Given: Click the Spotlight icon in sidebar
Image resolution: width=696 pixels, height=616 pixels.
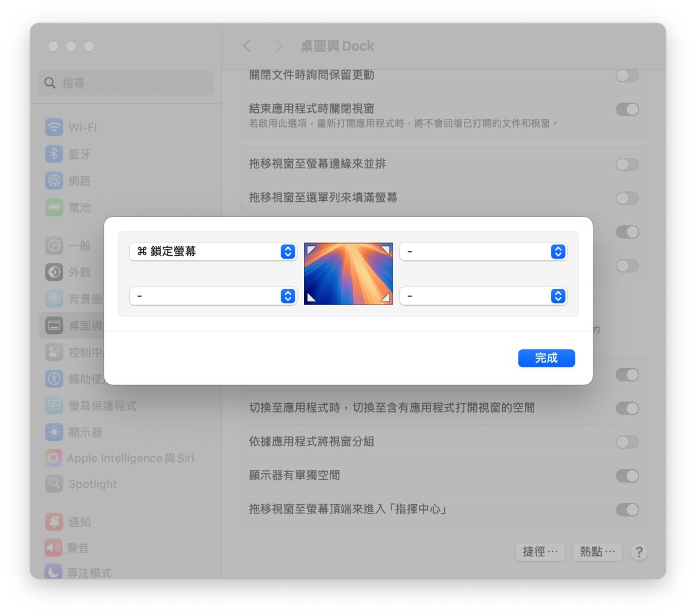Looking at the screenshot, I should pyautogui.click(x=54, y=484).
